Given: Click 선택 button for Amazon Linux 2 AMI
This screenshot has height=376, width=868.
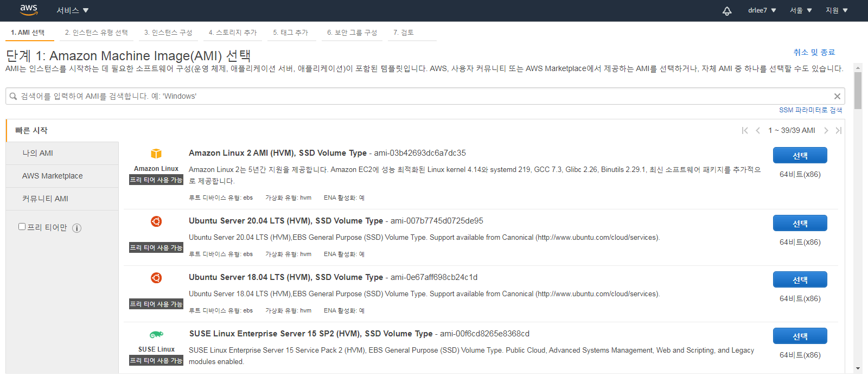Looking at the screenshot, I should [x=800, y=155].
